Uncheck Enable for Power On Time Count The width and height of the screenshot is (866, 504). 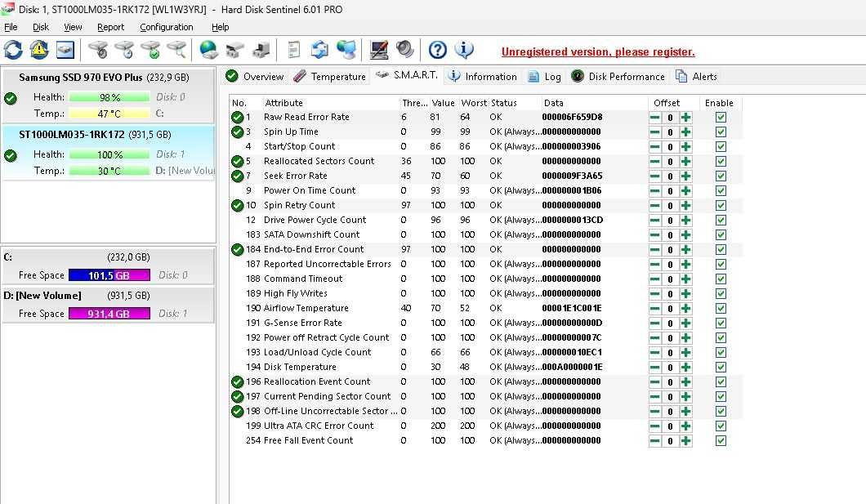(721, 191)
